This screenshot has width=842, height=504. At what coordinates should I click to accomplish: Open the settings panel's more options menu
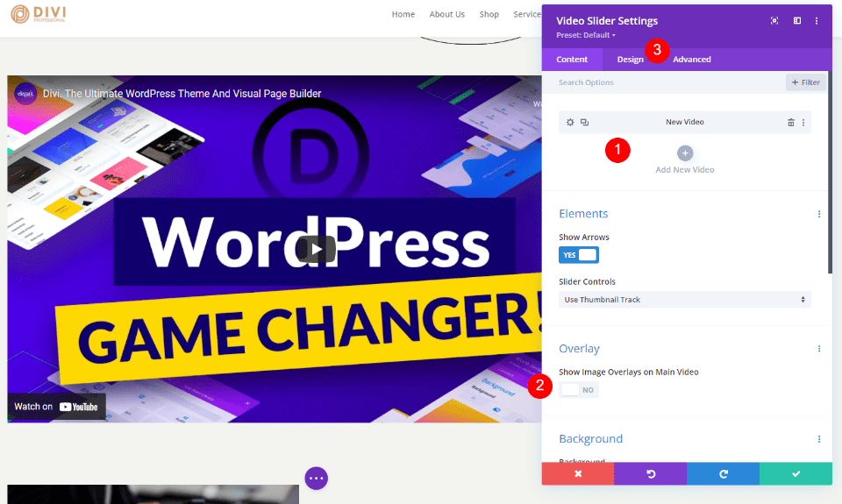point(817,20)
